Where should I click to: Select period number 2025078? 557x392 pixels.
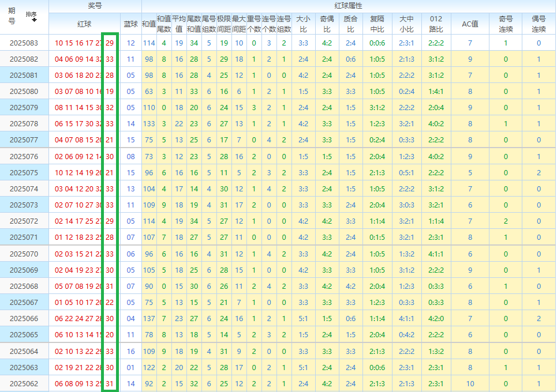point(24,124)
